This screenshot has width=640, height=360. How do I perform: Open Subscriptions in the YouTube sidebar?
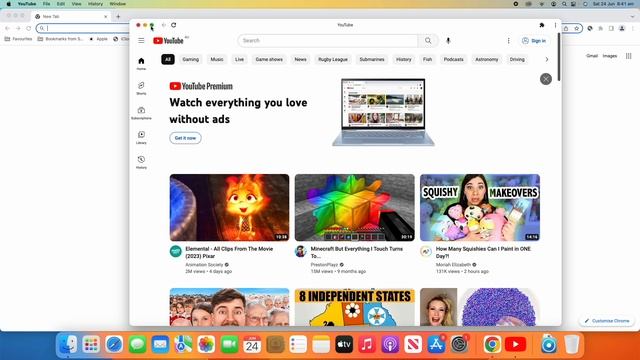click(141, 113)
